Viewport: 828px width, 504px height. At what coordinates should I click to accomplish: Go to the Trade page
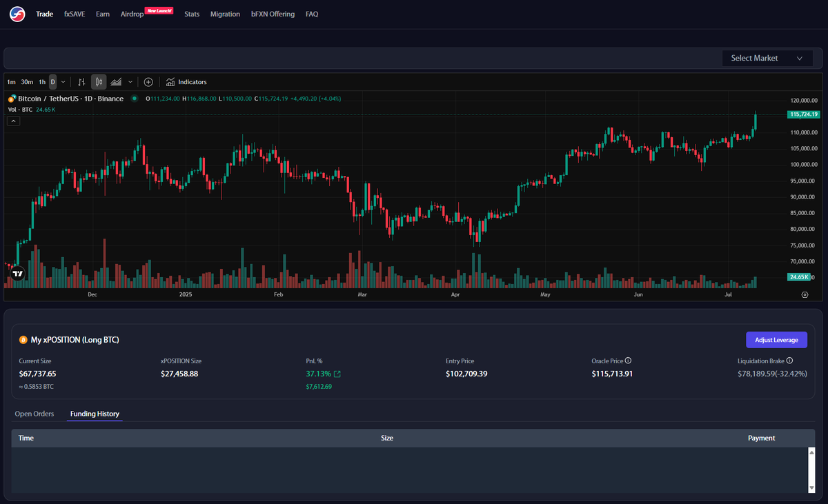coord(44,14)
